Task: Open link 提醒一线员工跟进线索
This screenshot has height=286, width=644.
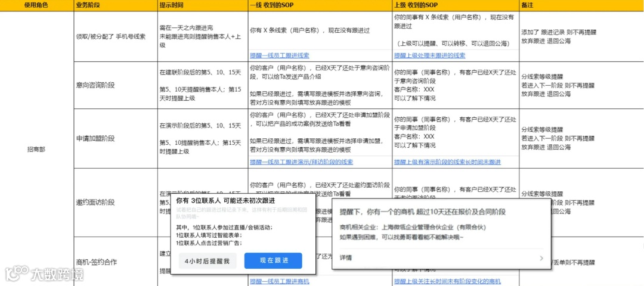Action: click(x=280, y=55)
